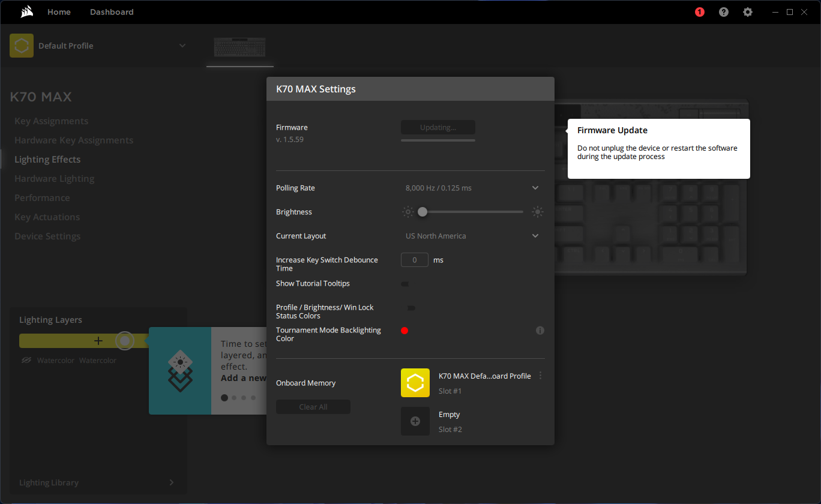Pick the Tournament Mode red color swatch
Image resolution: width=821 pixels, height=504 pixels.
404,331
